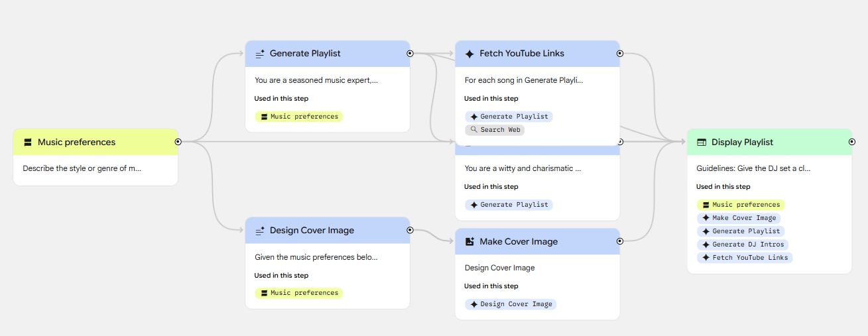The width and height of the screenshot is (868, 336).
Task: Select the Display Playlist node title
Action: (742, 142)
